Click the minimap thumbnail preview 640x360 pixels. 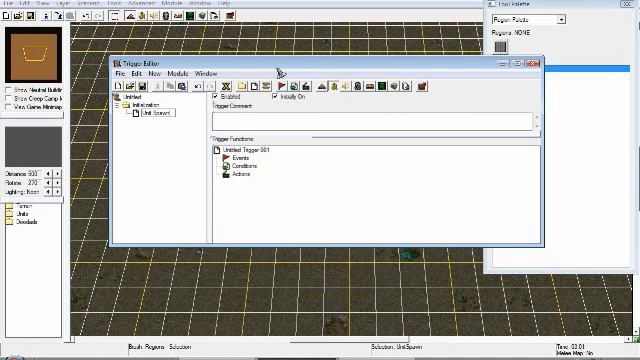click(x=33, y=55)
